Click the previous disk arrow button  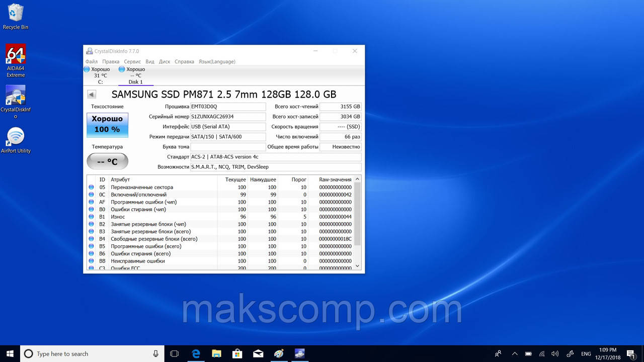(x=92, y=94)
